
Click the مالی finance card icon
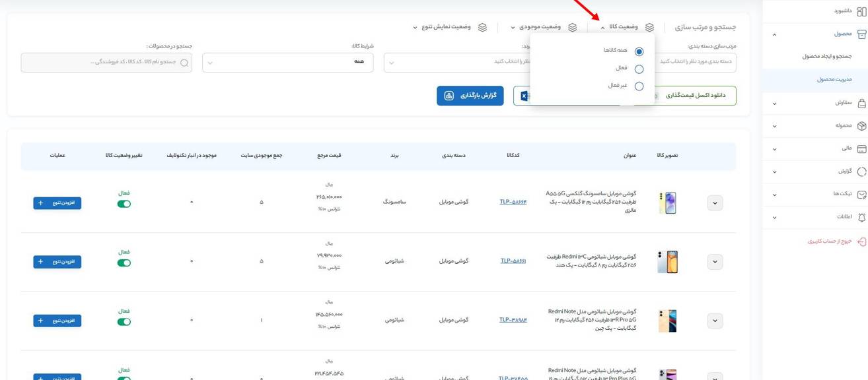861,149
